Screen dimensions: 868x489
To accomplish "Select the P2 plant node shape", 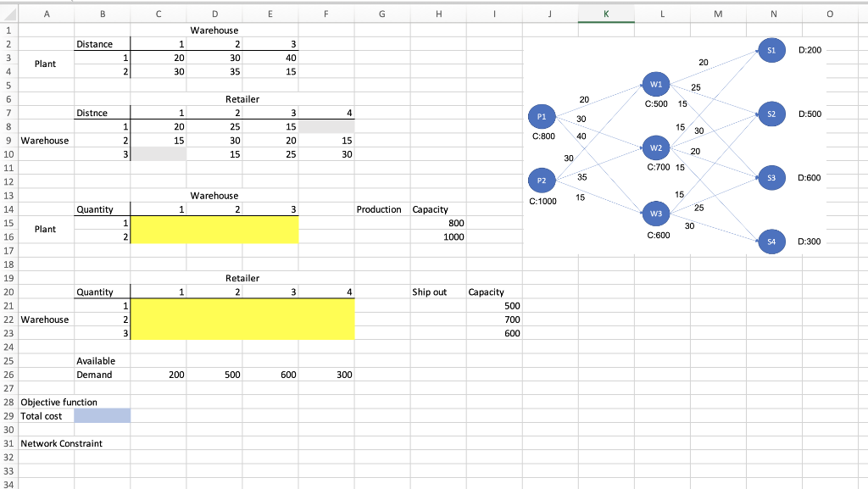I will click(542, 180).
